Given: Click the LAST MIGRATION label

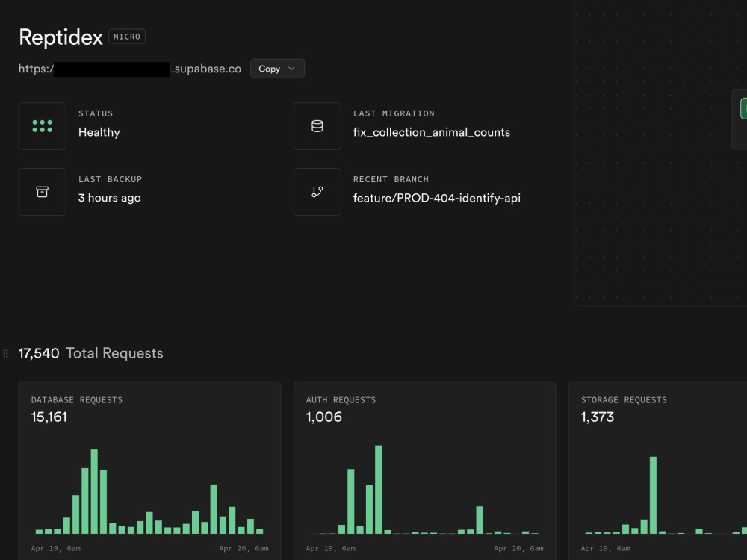Looking at the screenshot, I should (394, 113).
